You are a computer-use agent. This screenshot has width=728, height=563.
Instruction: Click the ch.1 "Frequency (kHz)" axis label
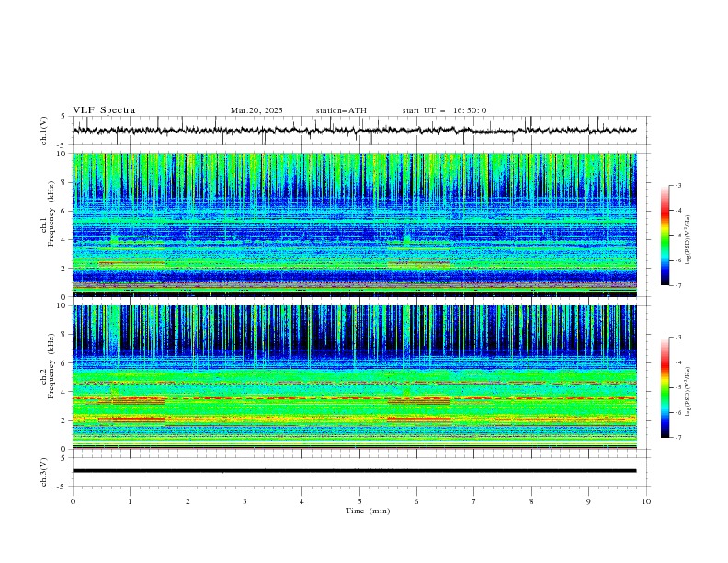[x=51, y=214]
